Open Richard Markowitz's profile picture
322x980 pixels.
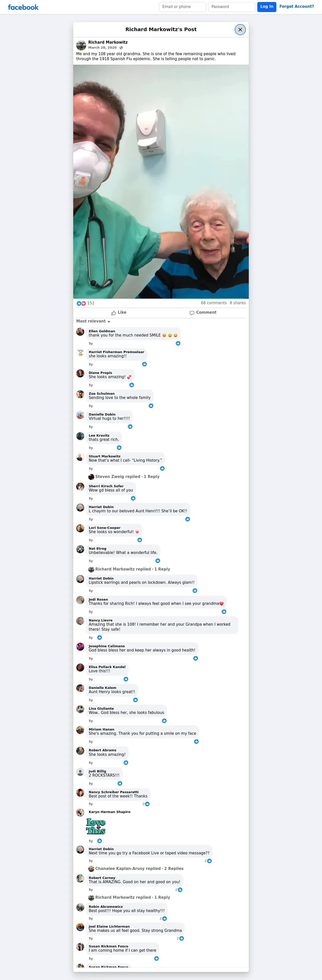coord(81,45)
